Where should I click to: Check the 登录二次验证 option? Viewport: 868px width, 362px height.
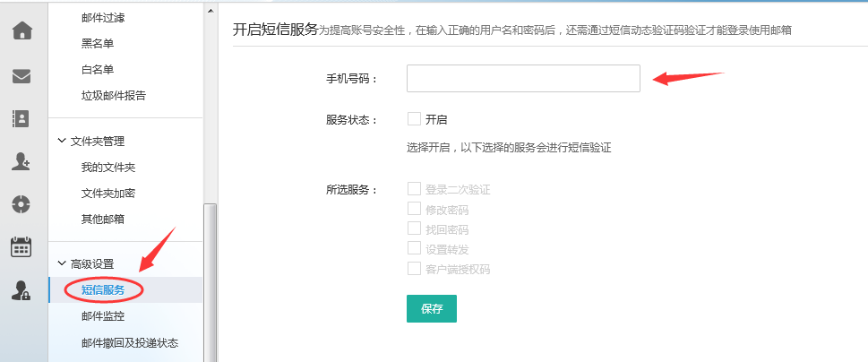pos(414,189)
